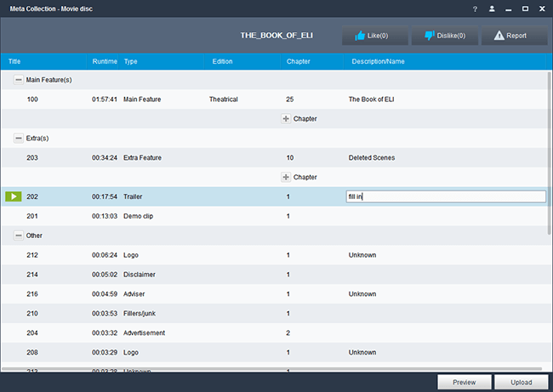Click 'Main Feature' type cell
Image resolution: width=553 pixels, height=392 pixels.
coord(142,99)
